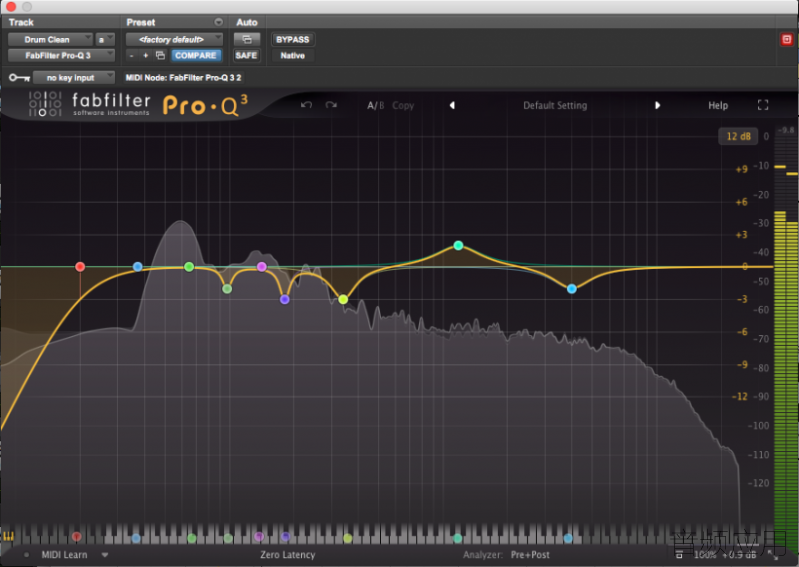
Task: Click the resize corner icon at bottom right
Action: (775, 556)
